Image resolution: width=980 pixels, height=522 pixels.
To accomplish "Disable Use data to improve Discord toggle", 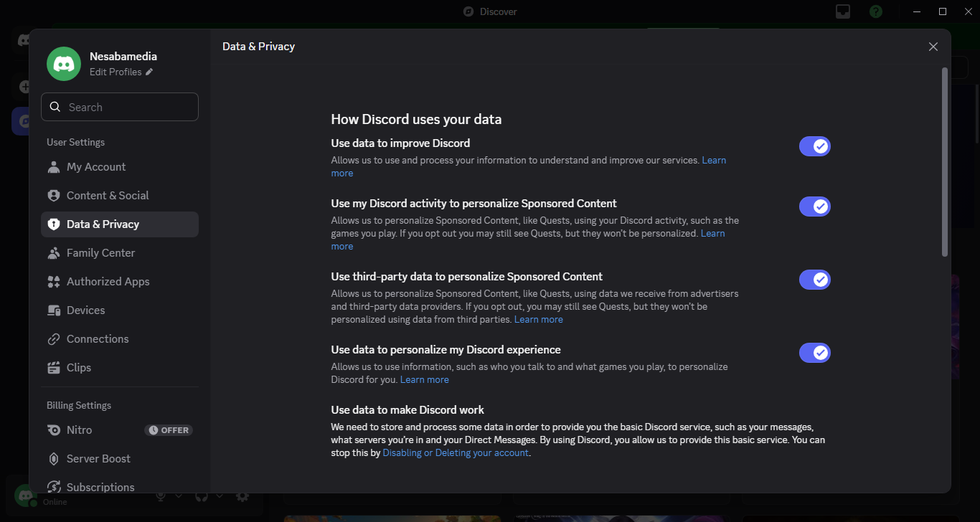I will 814,146.
